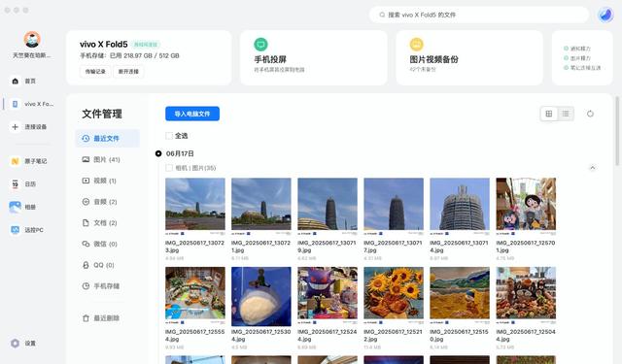Click the green 手机投屏 screen-cast icon
This screenshot has width=622, height=364.
[260, 45]
